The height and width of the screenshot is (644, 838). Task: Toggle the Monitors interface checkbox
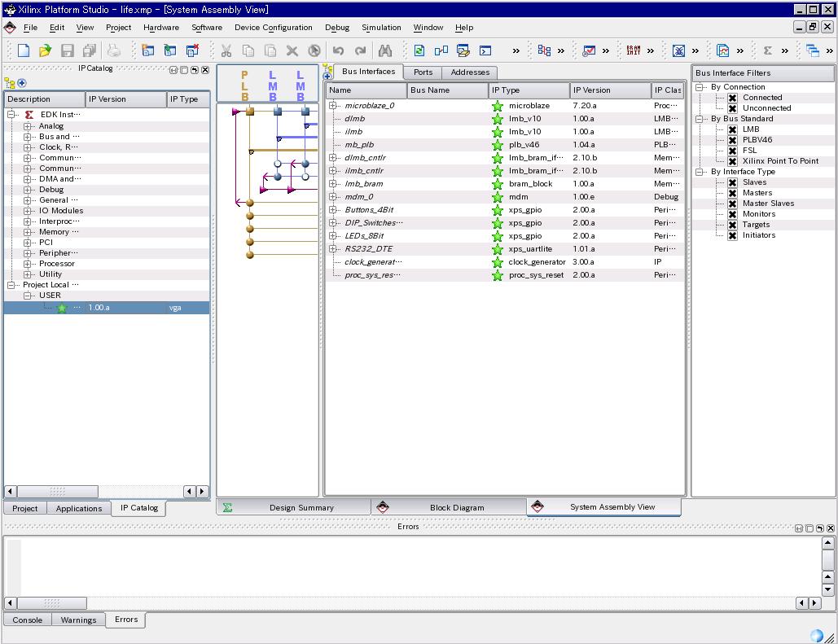pyautogui.click(x=733, y=214)
